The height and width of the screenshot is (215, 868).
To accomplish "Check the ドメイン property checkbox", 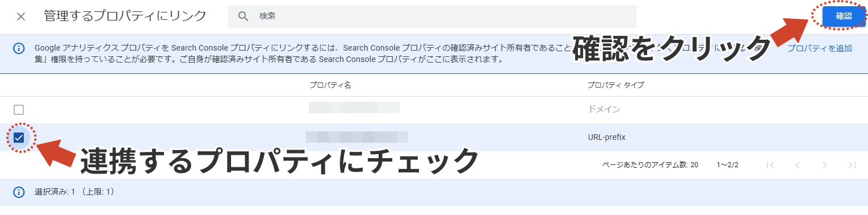I will pos(19,110).
